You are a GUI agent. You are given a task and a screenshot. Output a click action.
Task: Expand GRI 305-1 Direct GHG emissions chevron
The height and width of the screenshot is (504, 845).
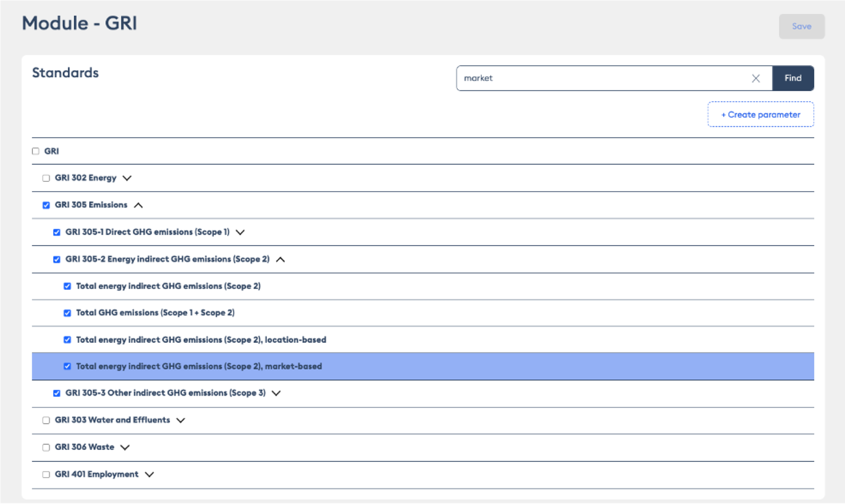click(x=240, y=232)
